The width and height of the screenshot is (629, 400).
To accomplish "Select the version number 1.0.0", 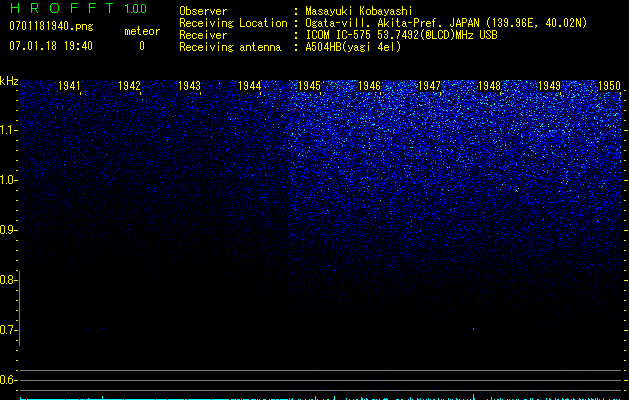I will 136,9.
